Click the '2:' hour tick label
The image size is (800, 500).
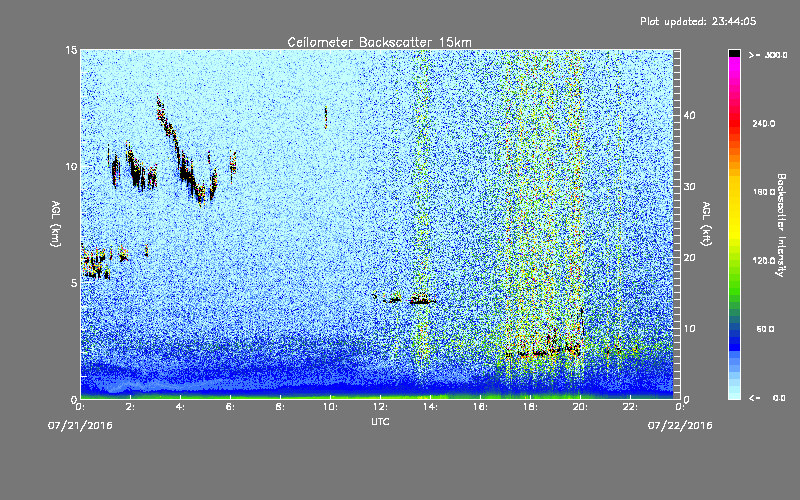pos(131,407)
